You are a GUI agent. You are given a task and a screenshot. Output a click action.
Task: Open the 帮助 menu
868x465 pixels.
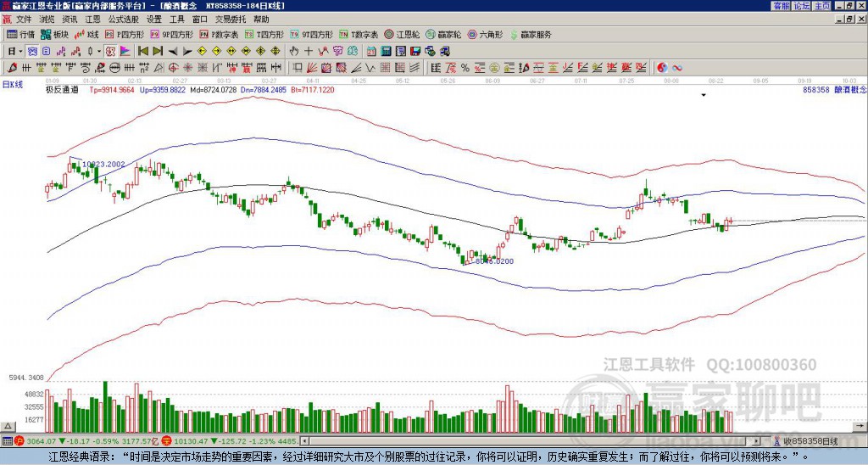click(x=261, y=20)
